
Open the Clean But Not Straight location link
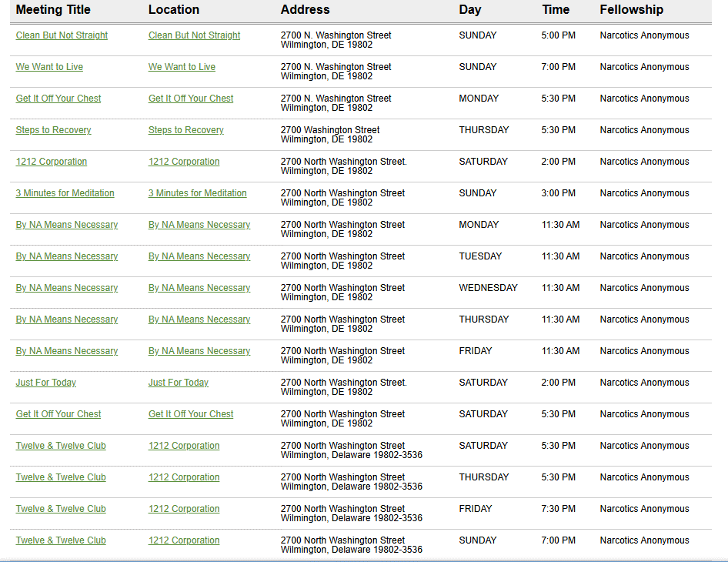tap(194, 35)
